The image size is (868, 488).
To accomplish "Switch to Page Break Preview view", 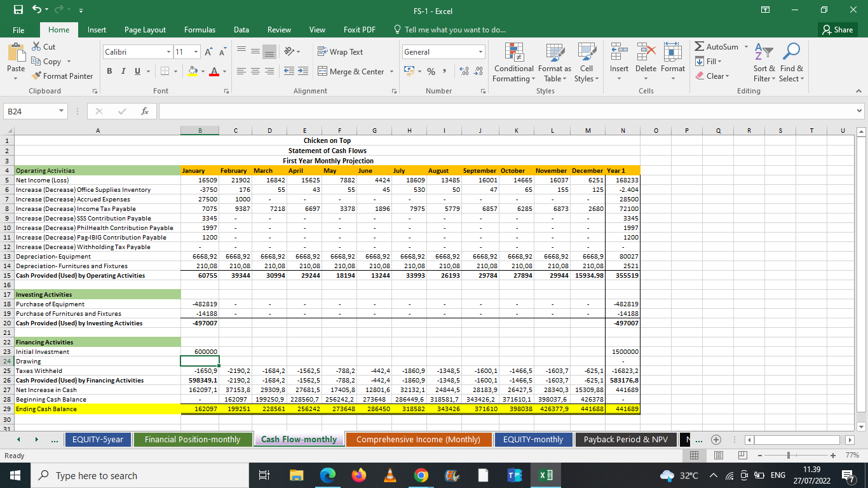I will pyautogui.click(x=742, y=456).
